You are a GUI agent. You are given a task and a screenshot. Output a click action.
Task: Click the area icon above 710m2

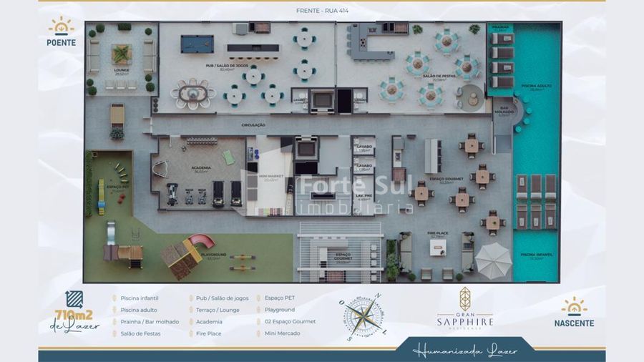pyautogui.click(x=74, y=299)
